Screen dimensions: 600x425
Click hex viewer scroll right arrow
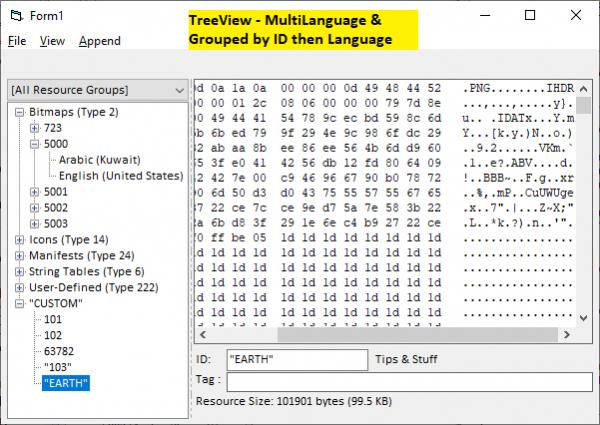pyautogui.click(x=567, y=335)
